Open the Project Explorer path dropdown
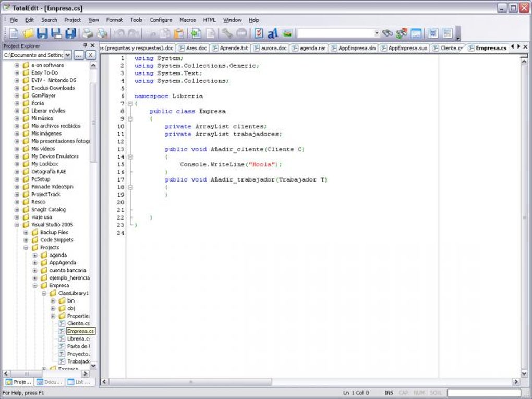Screen dimensions: 532x399 68,55
